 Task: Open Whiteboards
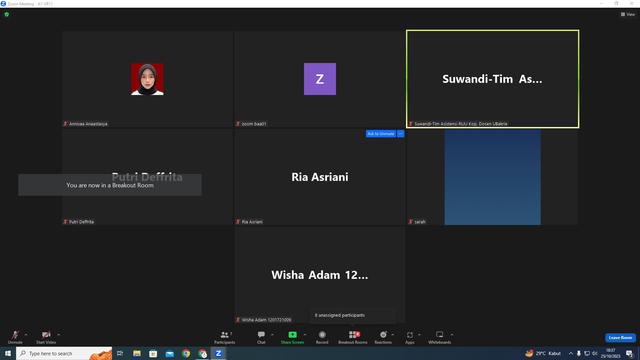[440, 337]
